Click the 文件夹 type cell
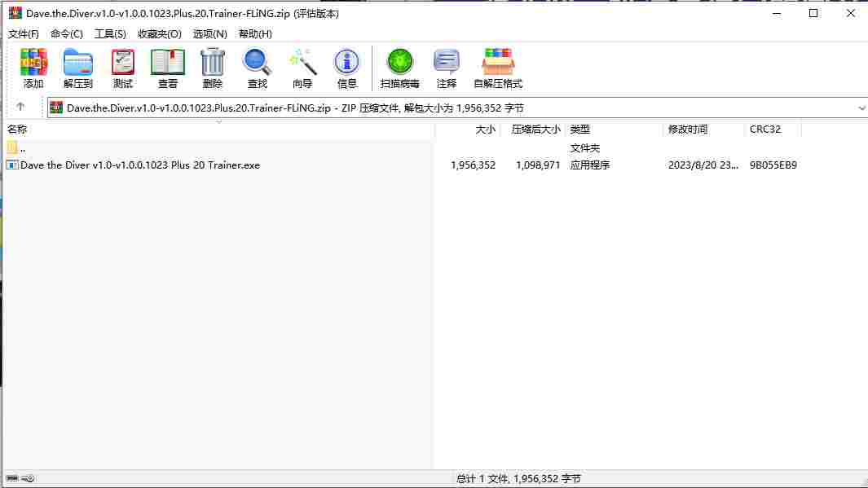Viewport: 868px width, 488px height. tap(585, 148)
